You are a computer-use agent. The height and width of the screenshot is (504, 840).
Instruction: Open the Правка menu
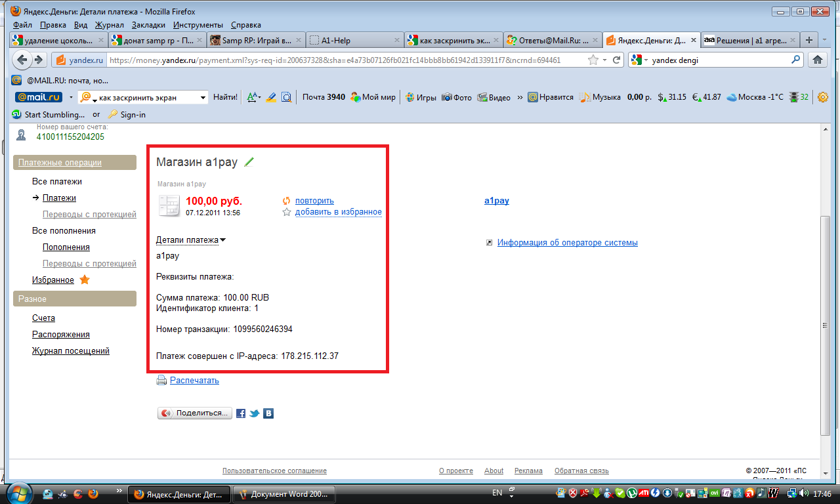pos(53,25)
